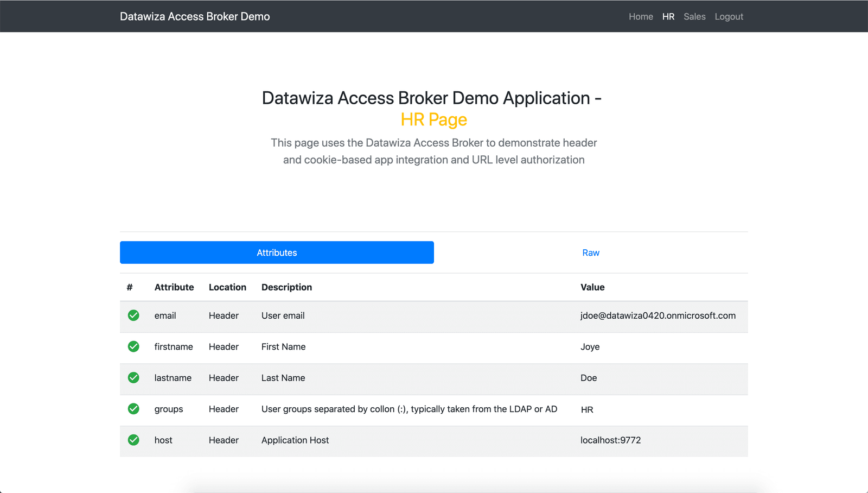Click the Description column header
The height and width of the screenshot is (493, 868).
[x=286, y=287]
